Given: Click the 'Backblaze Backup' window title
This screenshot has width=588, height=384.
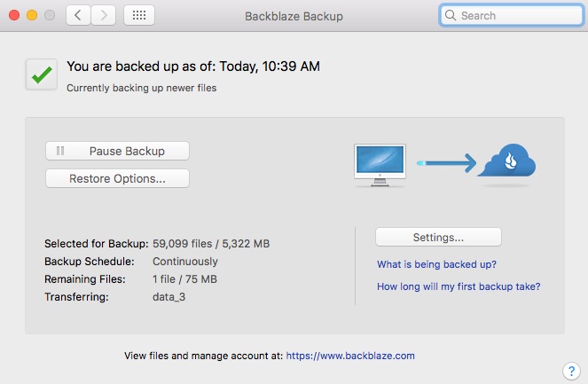Looking at the screenshot, I should pos(294,16).
